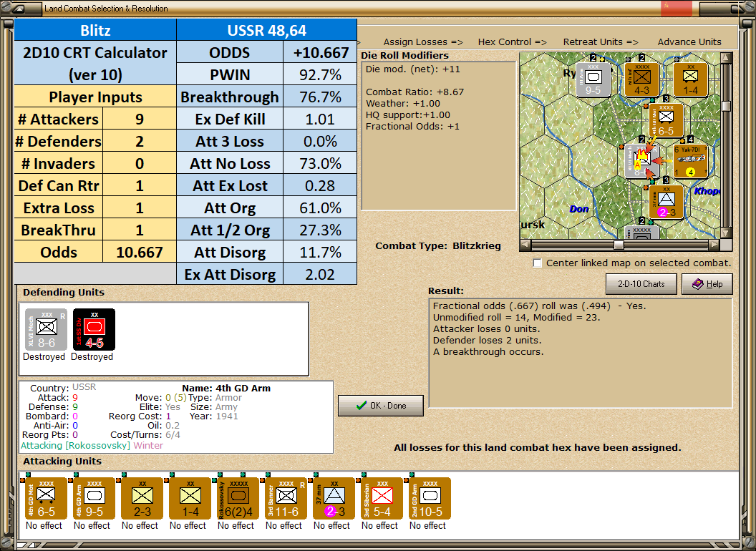Click the map scroll up arrow
Image resolution: width=756 pixels, height=551 pixels.
[x=726, y=59]
